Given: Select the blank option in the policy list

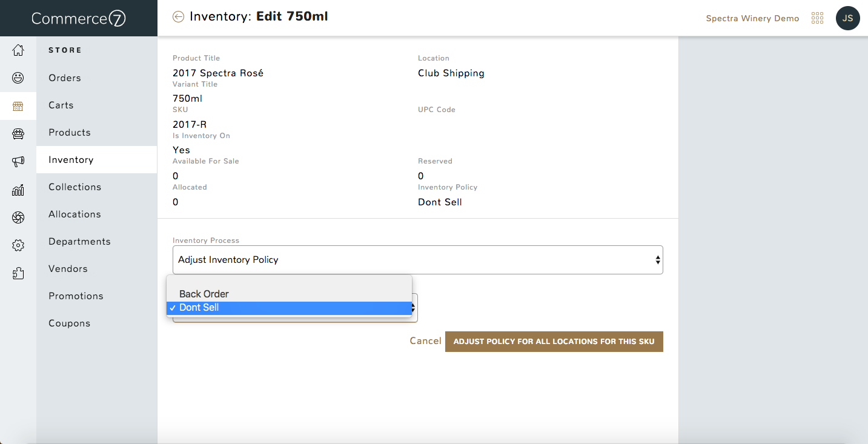Looking at the screenshot, I should (290, 282).
